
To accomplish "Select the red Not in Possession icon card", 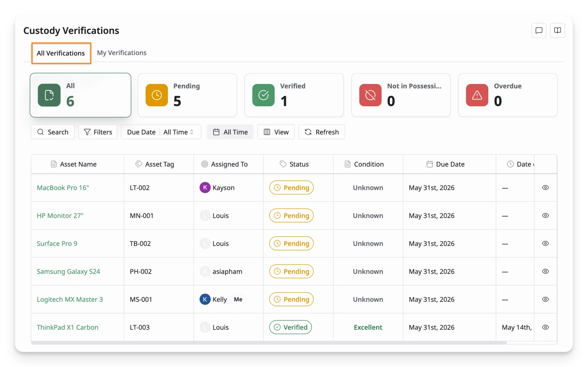I will pyautogui.click(x=401, y=95).
